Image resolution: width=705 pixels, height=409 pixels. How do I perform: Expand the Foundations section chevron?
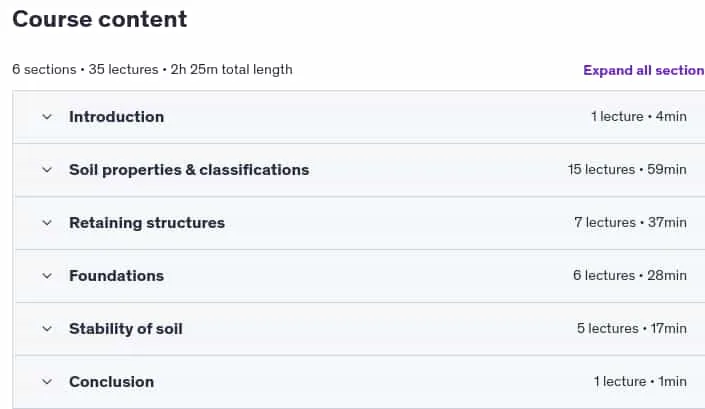(47, 276)
